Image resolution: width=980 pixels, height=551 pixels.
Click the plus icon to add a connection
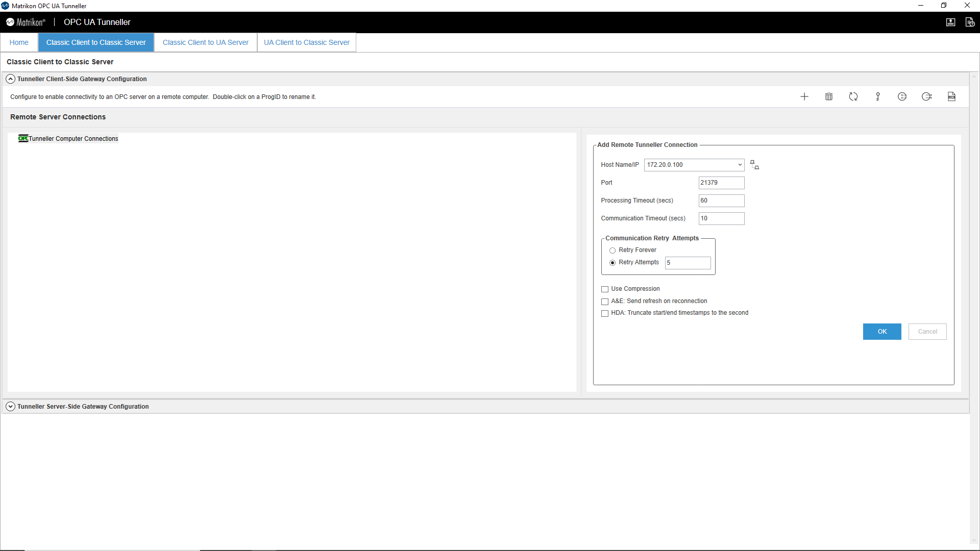point(804,96)
